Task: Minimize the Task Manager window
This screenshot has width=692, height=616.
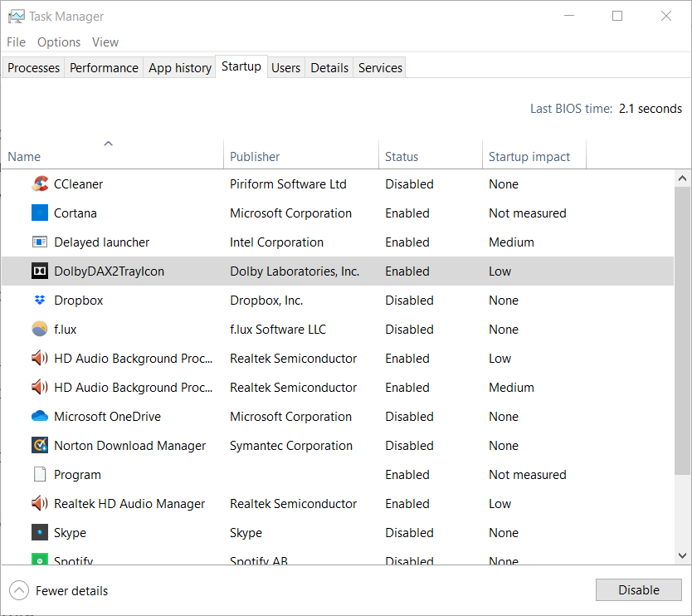Action: (569, 16)
